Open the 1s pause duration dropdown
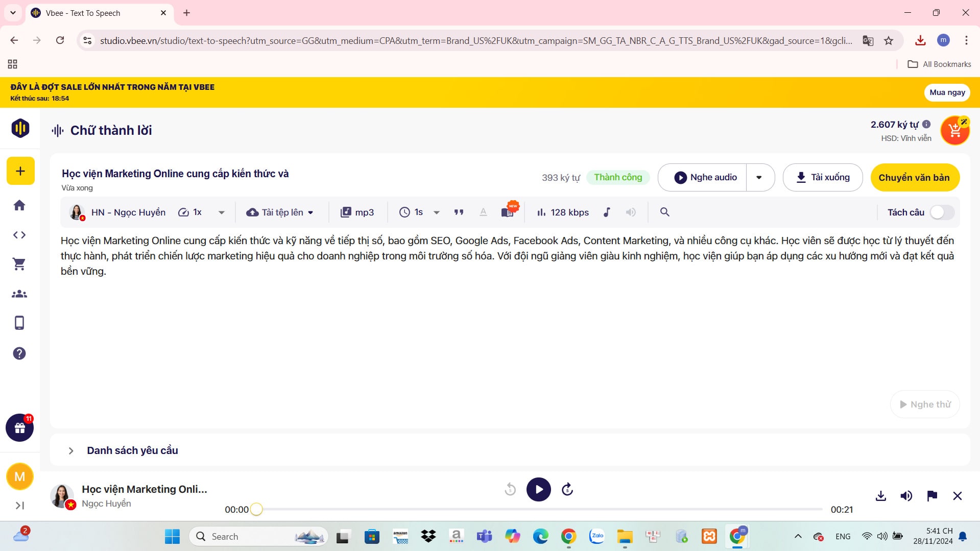This screenshot has height=551, width=980. click(437, 212)
